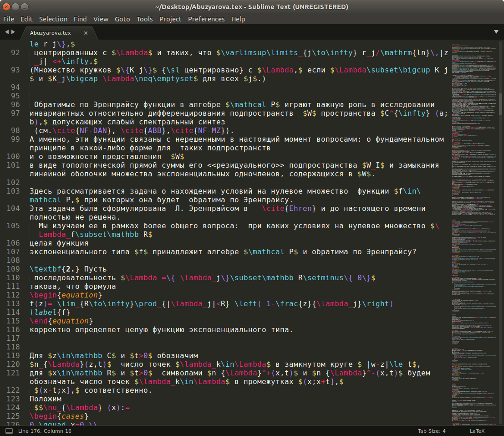Go to next tab with right arrow

pos(13,32)
